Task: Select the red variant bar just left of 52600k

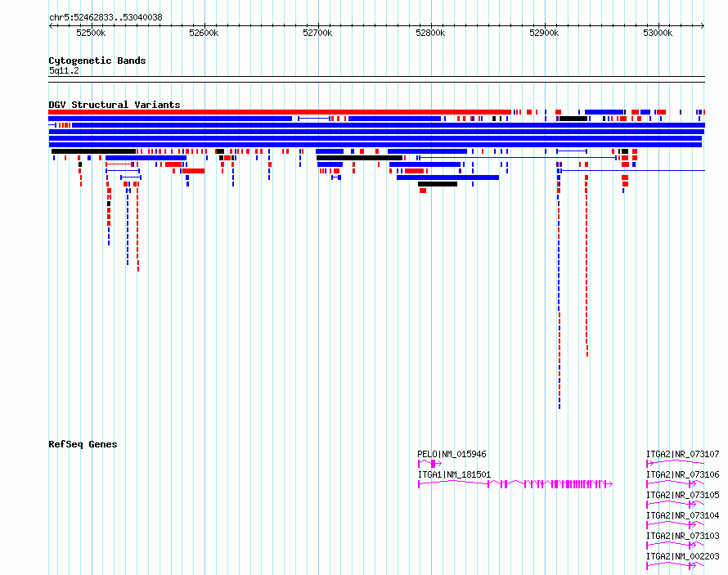Action: [194, 171]
